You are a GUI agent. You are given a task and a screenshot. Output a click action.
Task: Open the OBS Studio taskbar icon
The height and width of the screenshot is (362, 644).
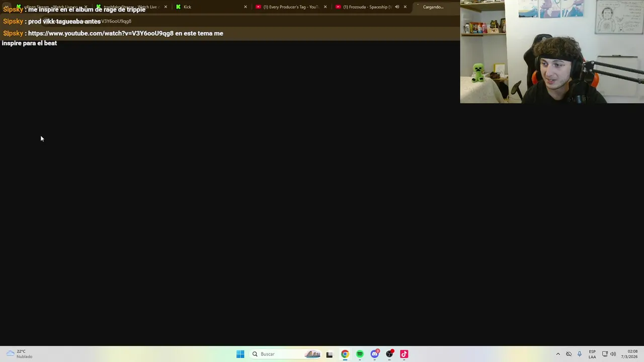click(x=389, y=354)
